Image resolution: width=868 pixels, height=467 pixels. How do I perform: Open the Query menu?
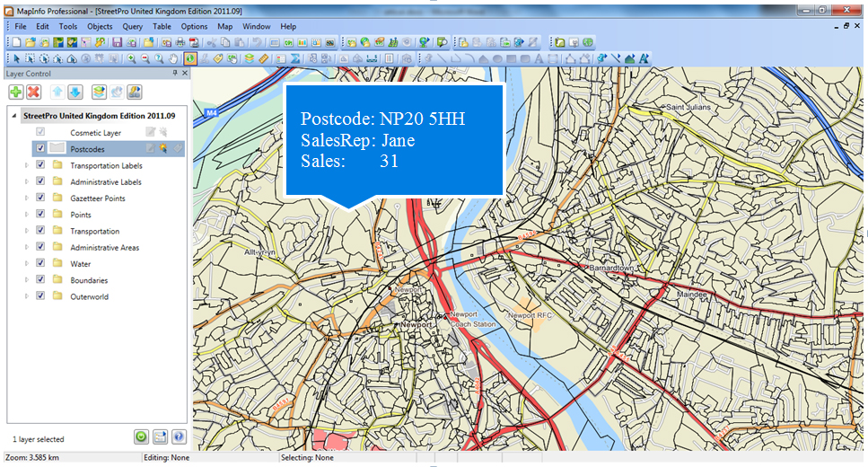(x=132, y=26)
